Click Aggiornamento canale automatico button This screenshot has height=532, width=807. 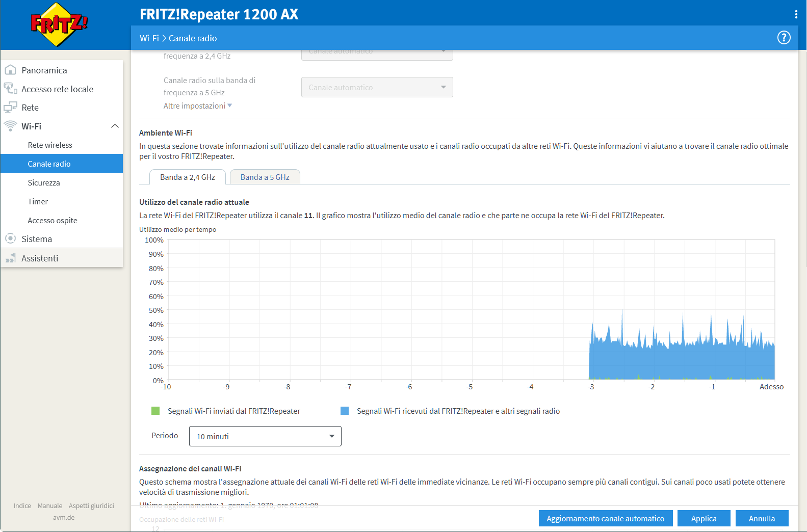[605, 518]
